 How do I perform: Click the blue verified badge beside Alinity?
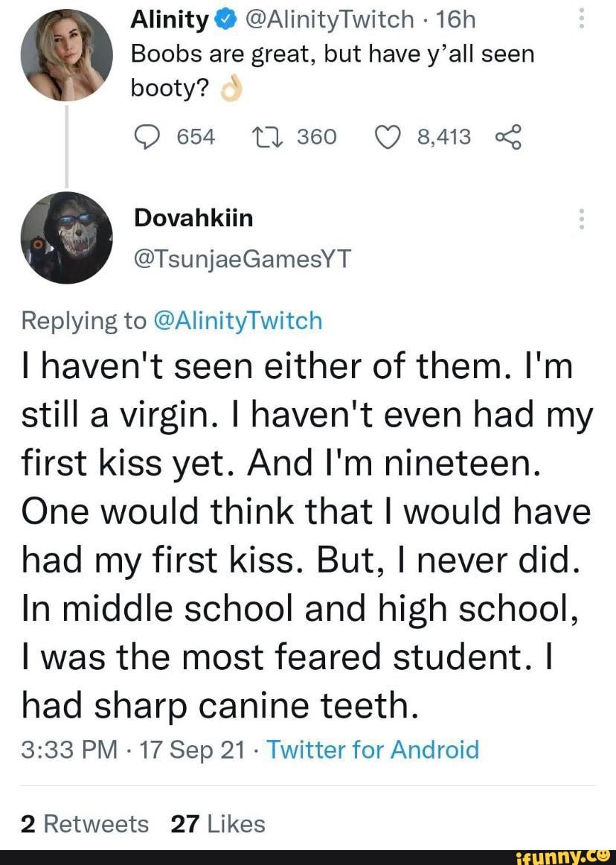point(222,22)
